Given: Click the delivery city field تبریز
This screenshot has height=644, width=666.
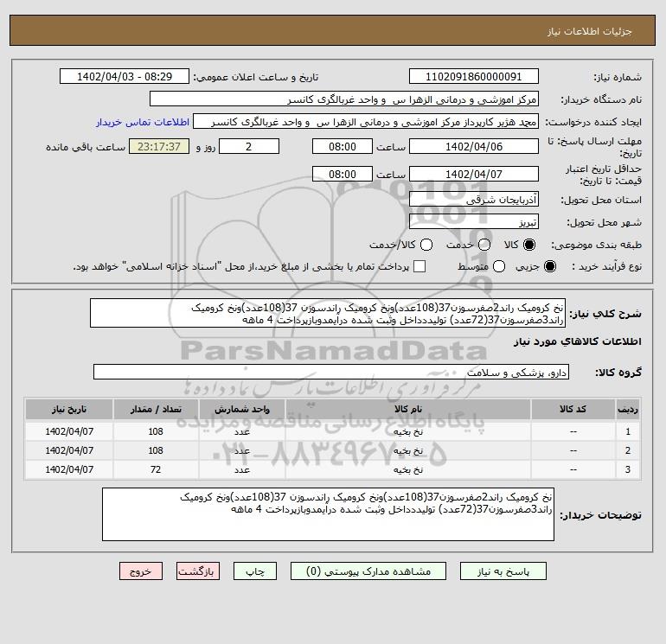Looking at the screenshot, I should [x=474, y=221].
